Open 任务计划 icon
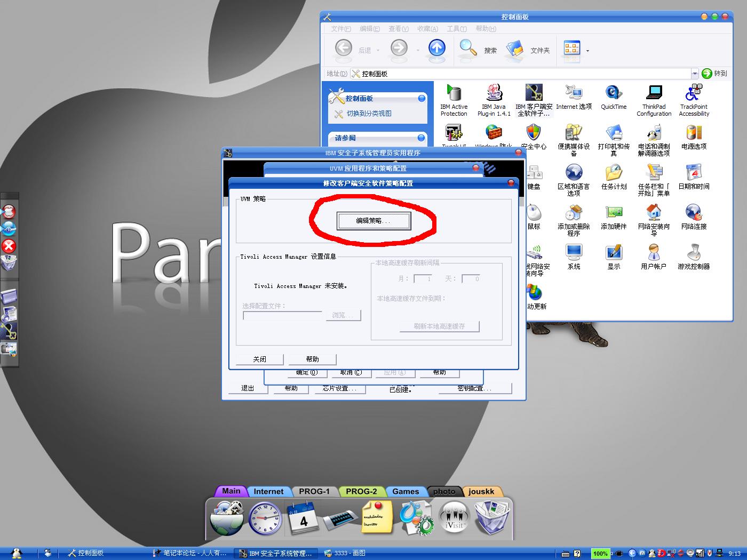This screenshot has width=747, height=560. click(614, 177)
